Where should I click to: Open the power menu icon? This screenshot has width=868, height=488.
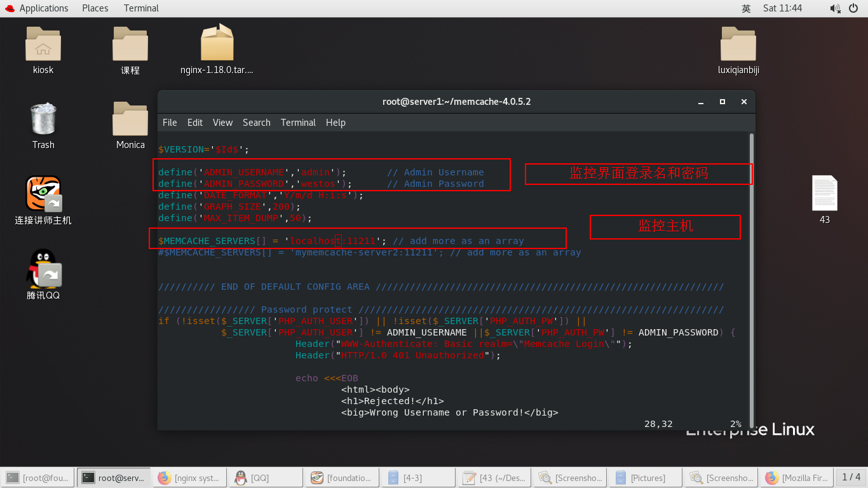[853, 8]
